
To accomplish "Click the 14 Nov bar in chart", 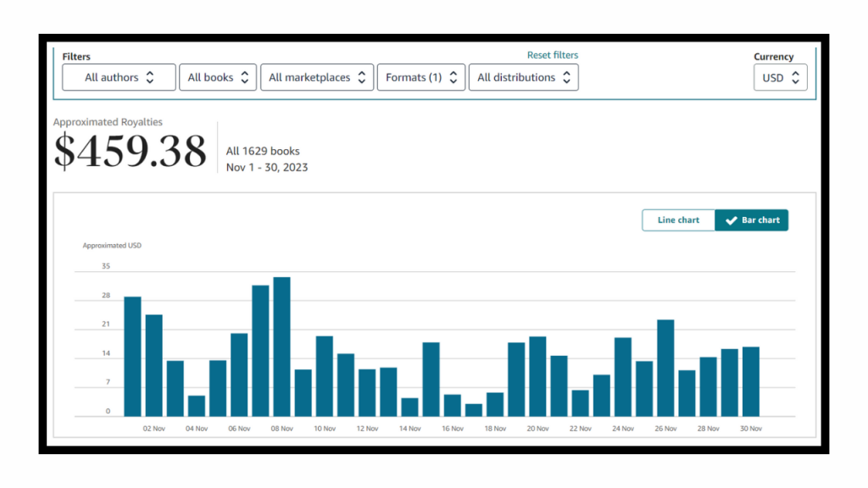I will click(409, 407).
